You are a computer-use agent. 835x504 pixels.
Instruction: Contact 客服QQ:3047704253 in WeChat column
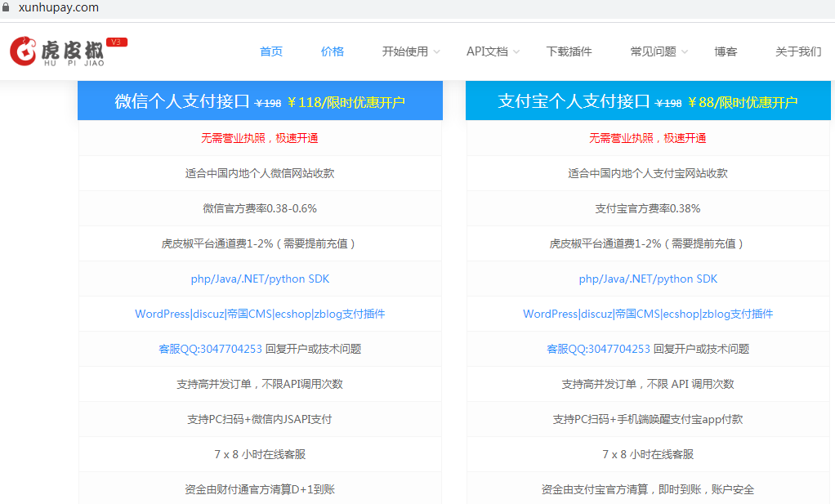coord(210,349)
